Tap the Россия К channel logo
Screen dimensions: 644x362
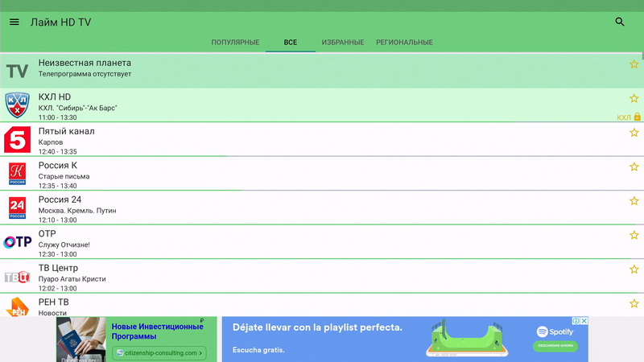coord(17,174)
